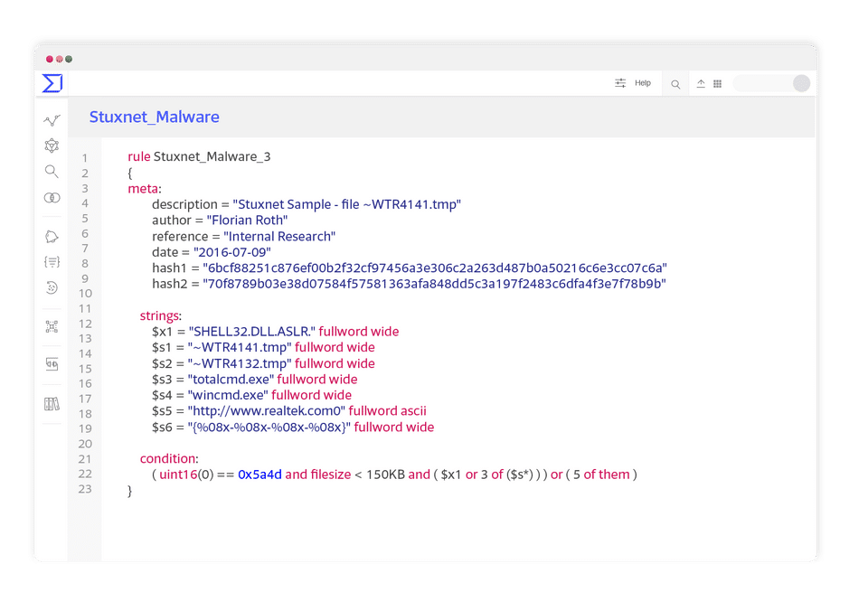Click the red close window dot
Image resolution: width=868 pixels, height=592 pixels.
point(49,60)
